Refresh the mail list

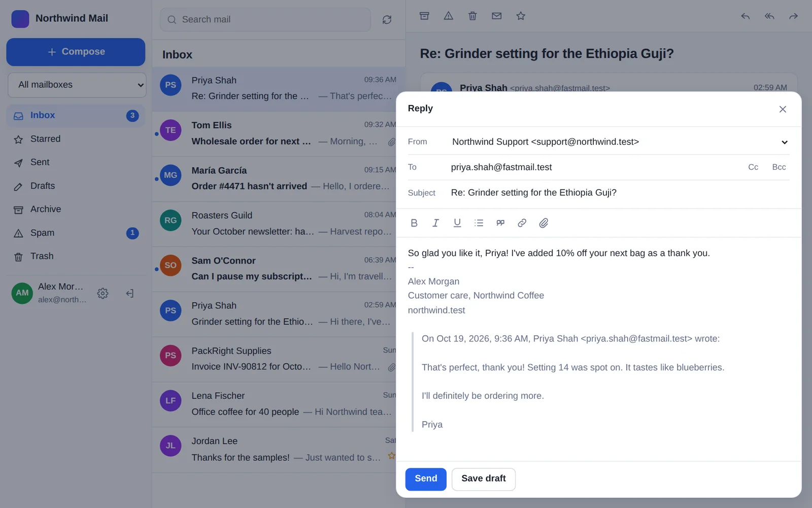point(387,20)
